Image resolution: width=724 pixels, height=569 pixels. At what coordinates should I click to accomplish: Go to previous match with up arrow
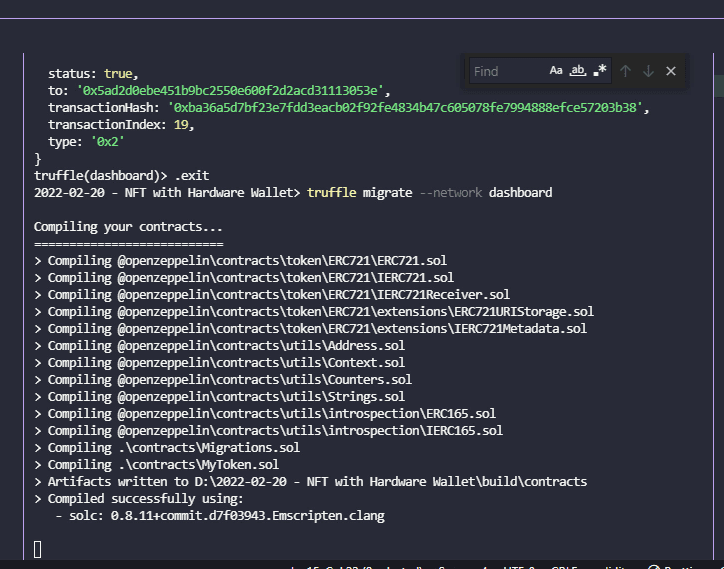626,71
